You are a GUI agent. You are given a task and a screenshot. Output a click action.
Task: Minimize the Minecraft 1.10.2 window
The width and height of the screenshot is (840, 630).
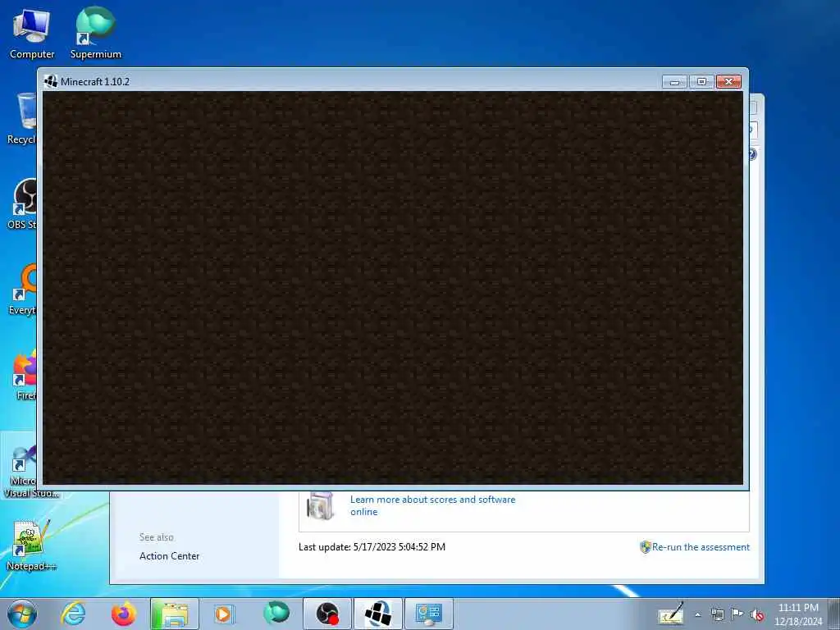[674, 81]
